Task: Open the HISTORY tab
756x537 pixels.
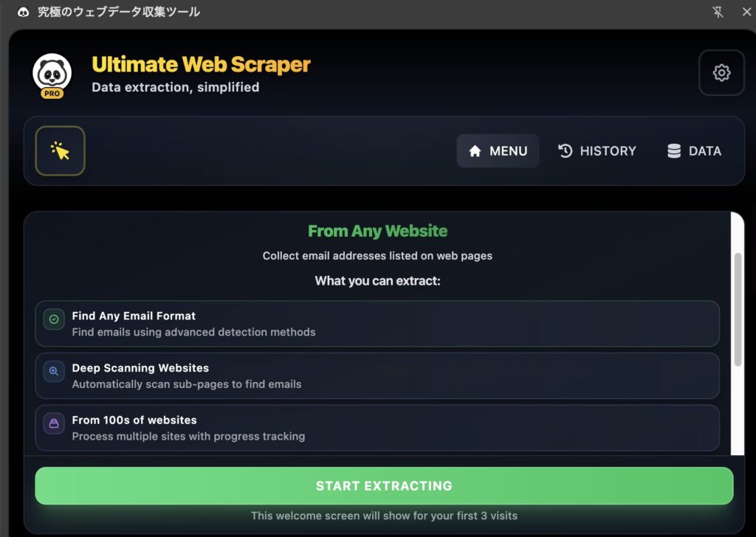Action: (597, 151)
